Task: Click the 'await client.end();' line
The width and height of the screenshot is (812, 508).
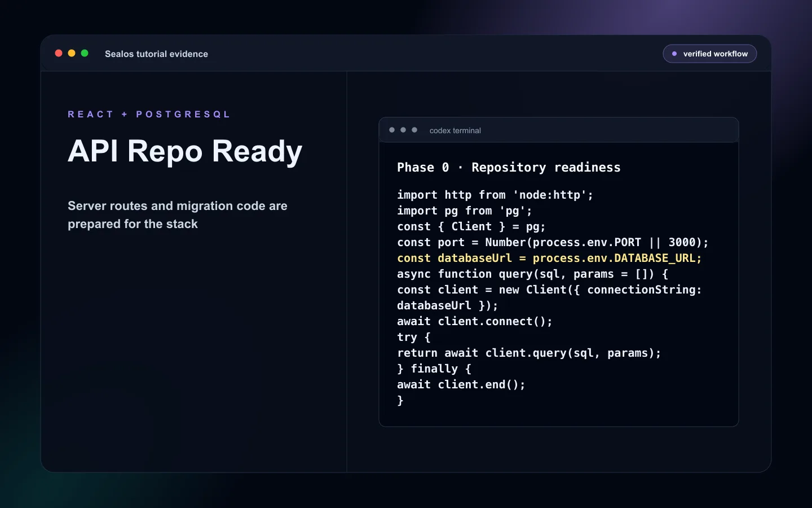Action: (x=461, y=384)
